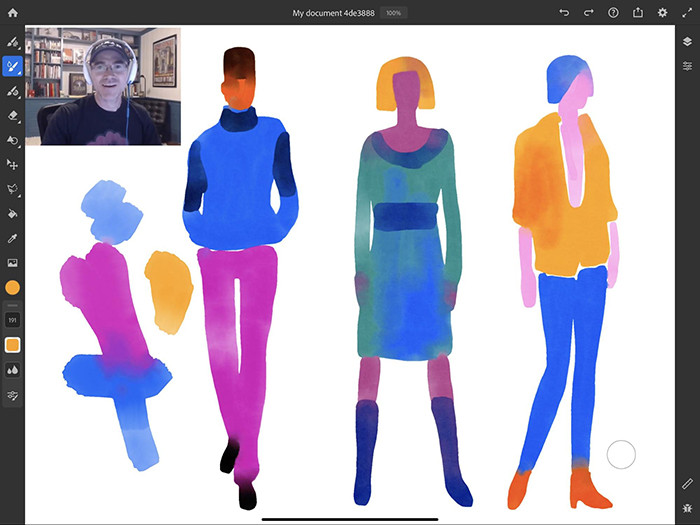Select the Vector Brush tool

[x=13, y=91]
